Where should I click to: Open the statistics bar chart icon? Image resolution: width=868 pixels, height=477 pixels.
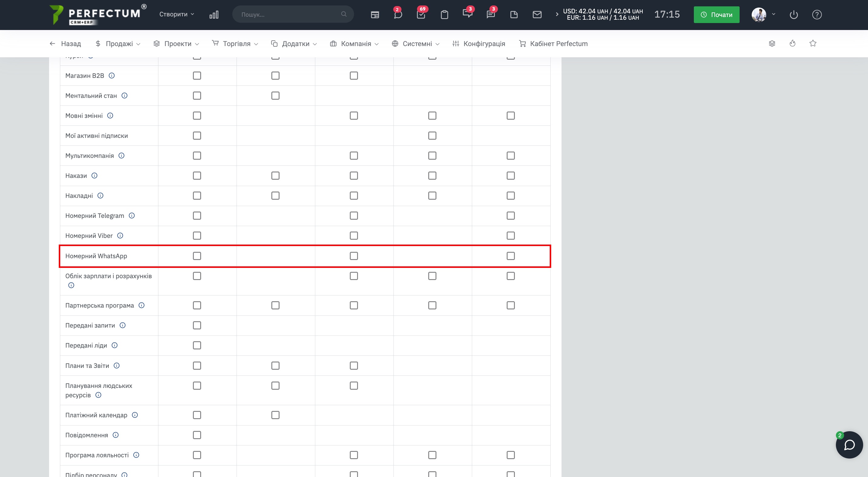pyautogui.click(x=214, y=15)
